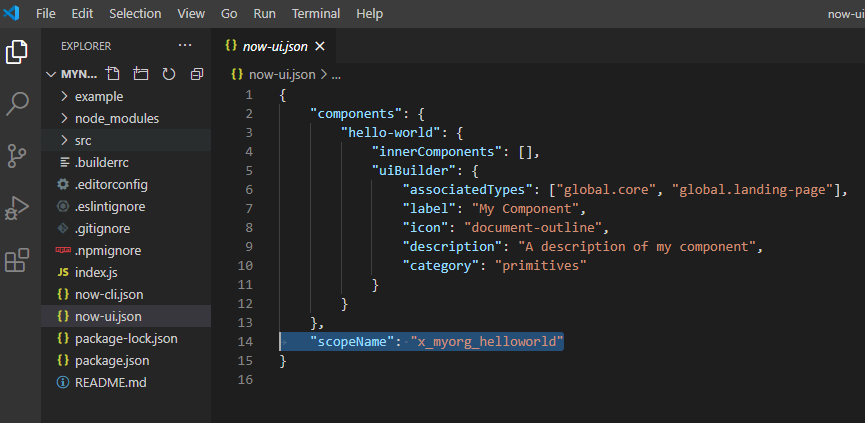Open the Selection menu
Screen dimensions: 865x423
tap(135, 14)
